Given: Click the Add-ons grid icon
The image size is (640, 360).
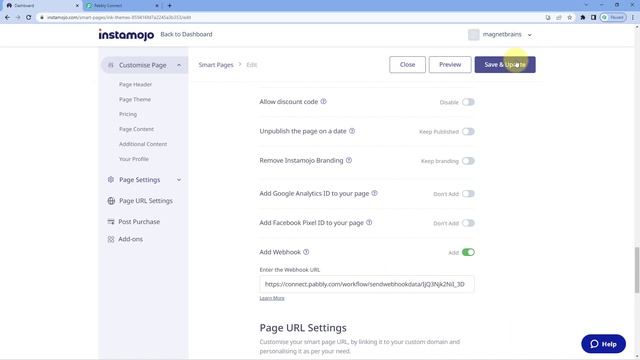Looking at the screenshot, I should coord(111,239).
